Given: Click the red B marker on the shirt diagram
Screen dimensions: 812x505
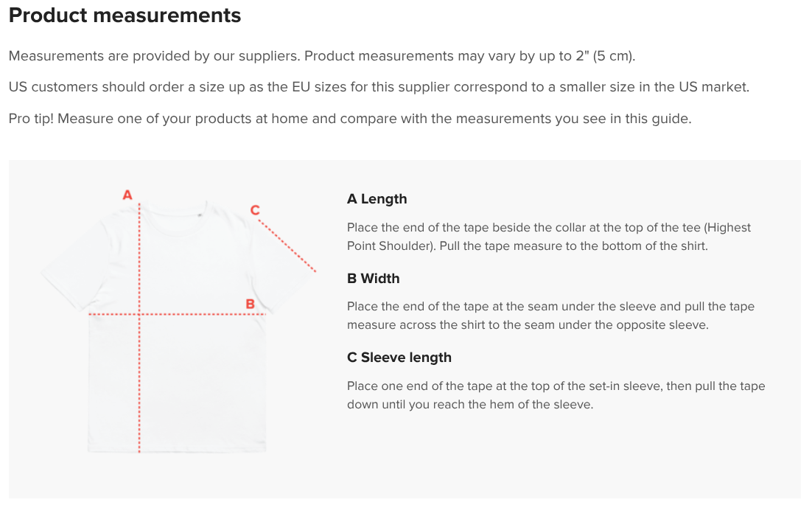Looking at the screenshot, I should [x=250, y=304].
